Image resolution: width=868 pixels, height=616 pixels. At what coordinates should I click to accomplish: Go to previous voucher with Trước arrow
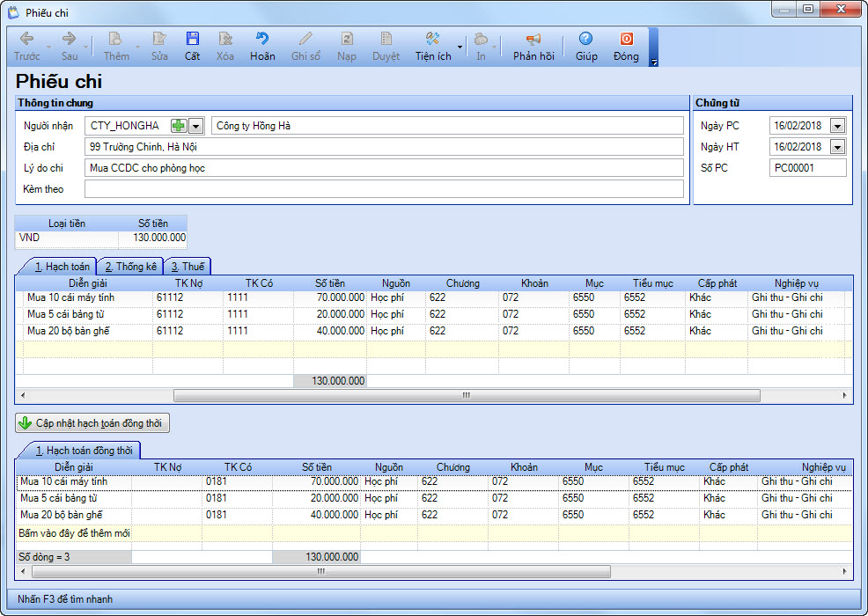26,39
